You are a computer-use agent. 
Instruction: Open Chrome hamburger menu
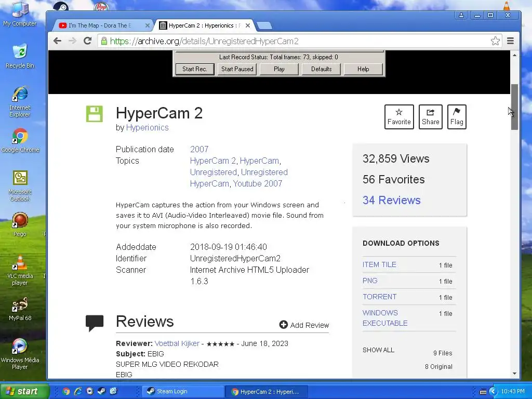[x=510, y=41]
